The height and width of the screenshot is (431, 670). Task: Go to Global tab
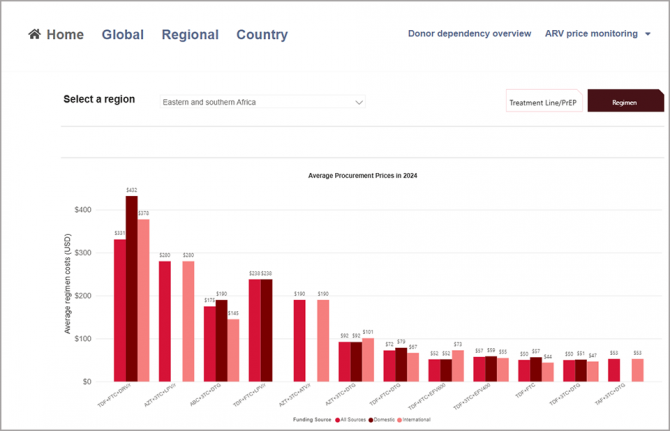tap(122, 34)
